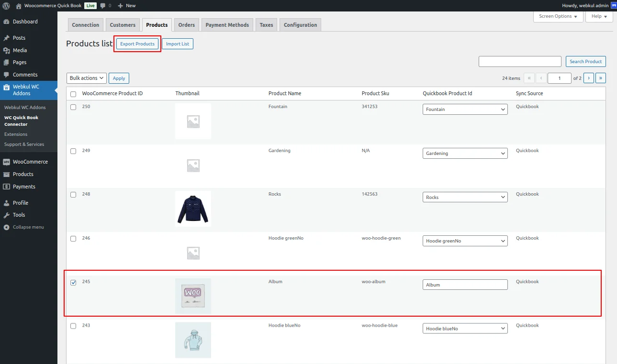Open Media via its camera icon
617x364 pixels.
point(7,50)
